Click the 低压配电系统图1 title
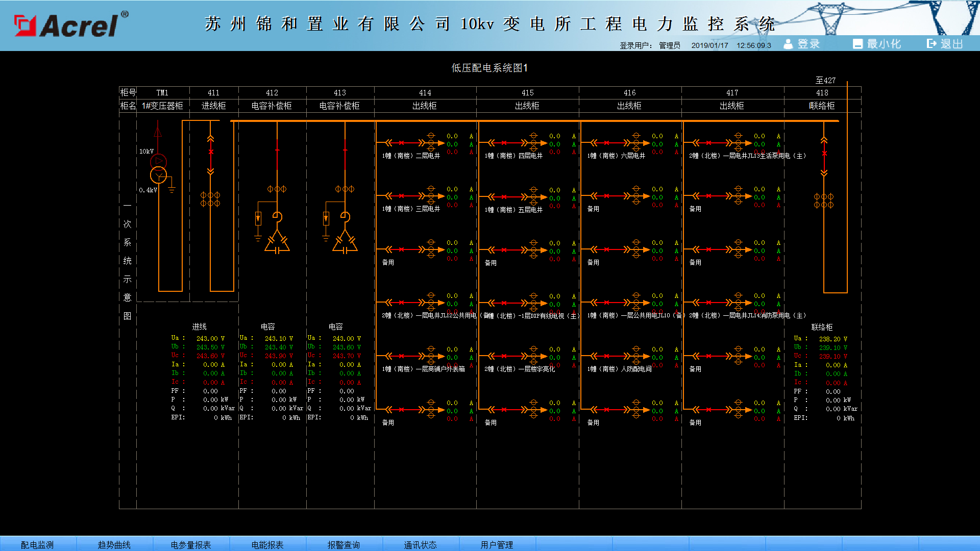 tap(489, 68)
